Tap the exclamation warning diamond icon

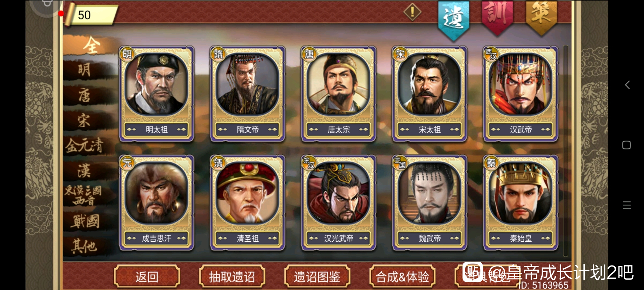click(x=412, y=12)
